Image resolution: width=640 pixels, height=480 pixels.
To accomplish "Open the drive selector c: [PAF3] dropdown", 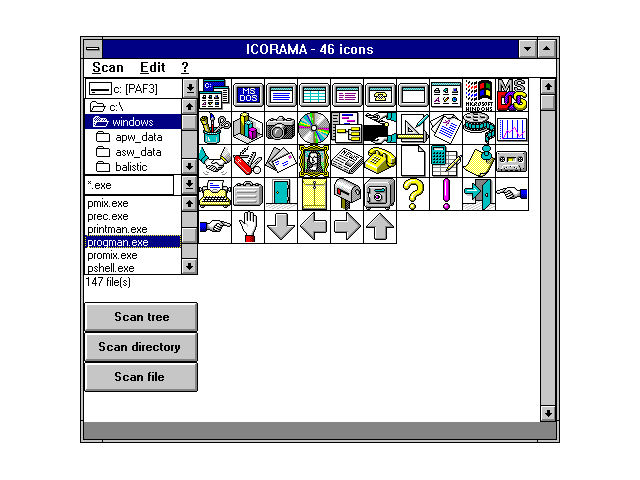I will pos(190,90).
